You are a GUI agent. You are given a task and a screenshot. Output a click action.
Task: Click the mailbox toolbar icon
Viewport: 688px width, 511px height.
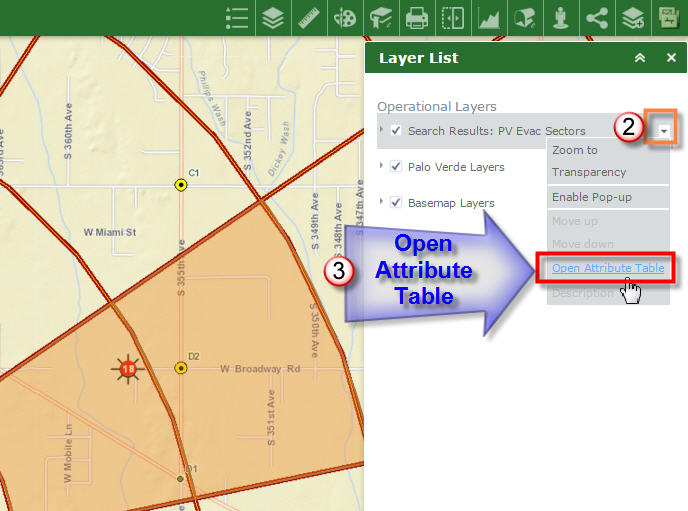tap(525, 18)
